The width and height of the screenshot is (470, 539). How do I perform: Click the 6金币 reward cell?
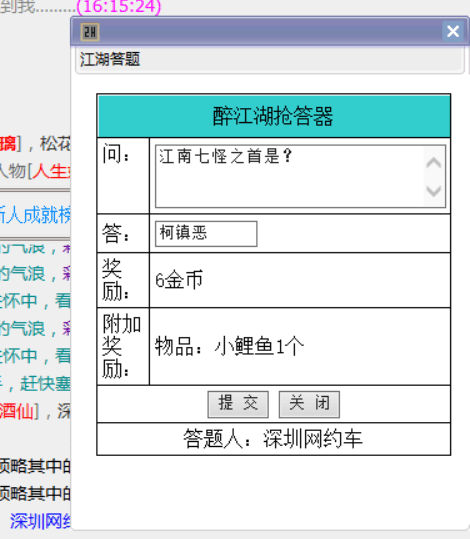tap(300, 280)
